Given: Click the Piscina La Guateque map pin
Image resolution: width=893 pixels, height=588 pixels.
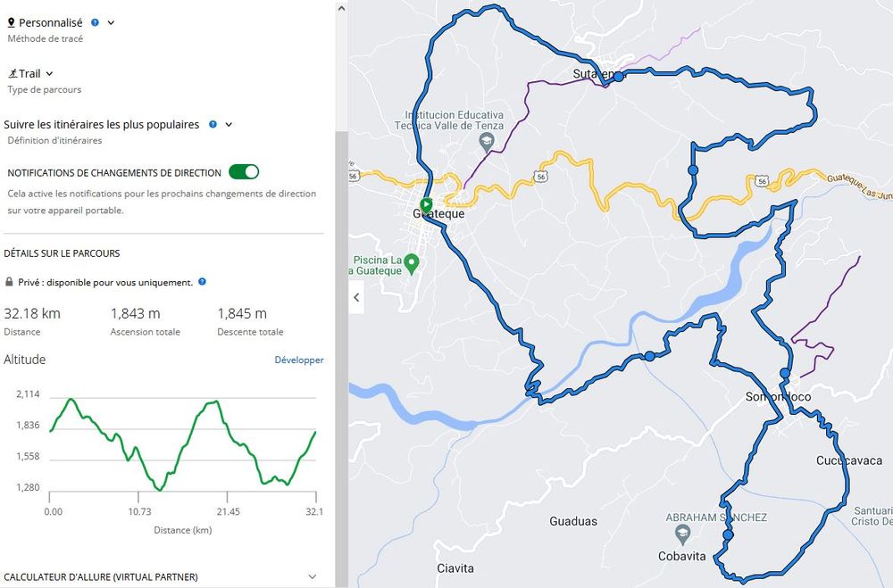Looking at the screenshot, I should pyautogui.click(x=411, y=262).
